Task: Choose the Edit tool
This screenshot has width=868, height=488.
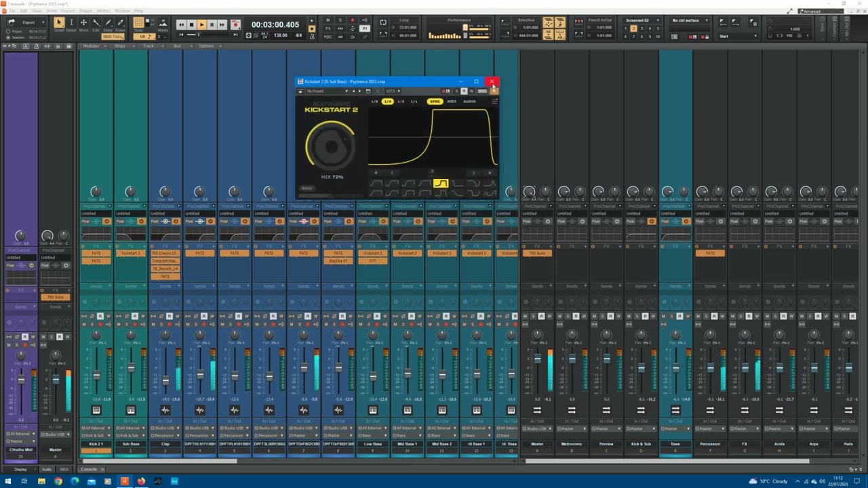Action: tap(96, 24)
